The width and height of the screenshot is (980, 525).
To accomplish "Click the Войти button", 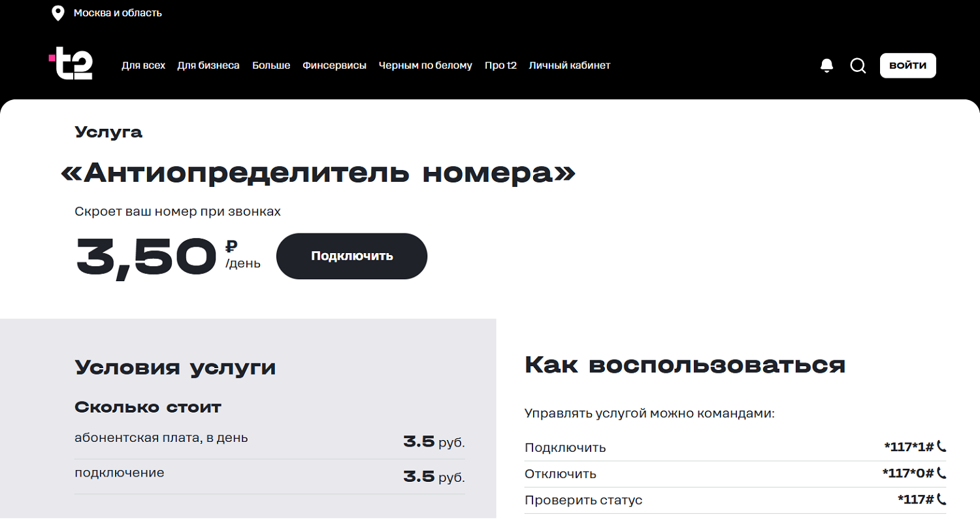I will [907, 65].
